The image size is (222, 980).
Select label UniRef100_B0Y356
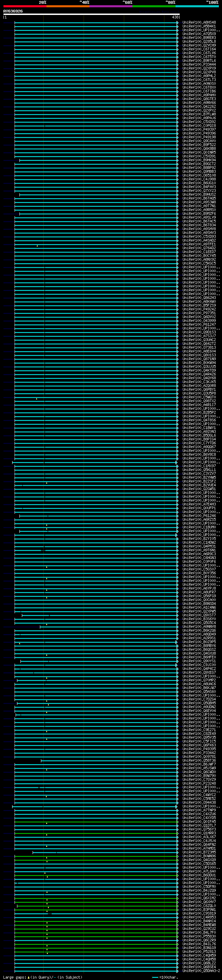click(x=199, y=573)
